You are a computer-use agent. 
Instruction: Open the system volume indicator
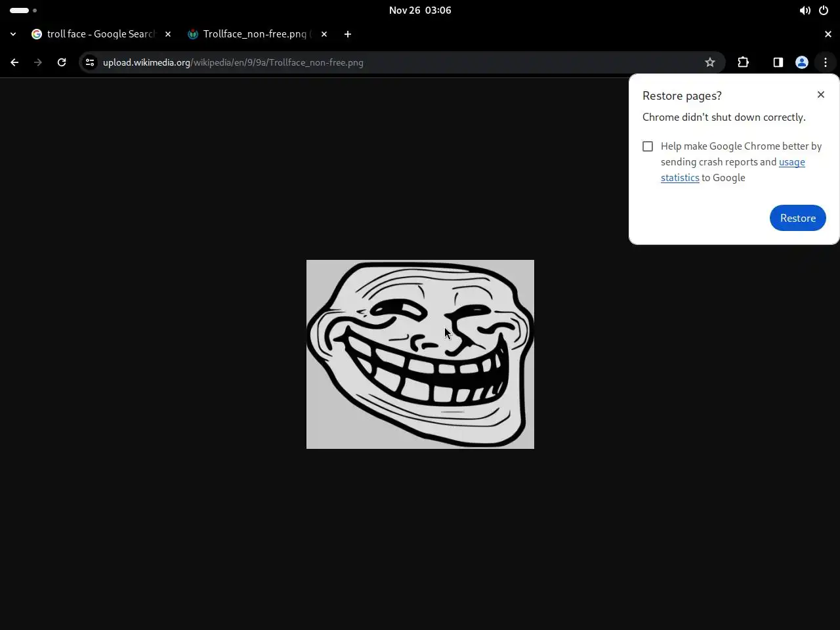[805, 10]
